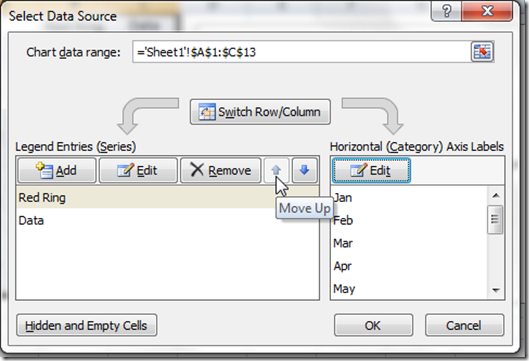Select the Mar axis label
Image resolution: width=529 pixels, height=361 pixels.
click(343, 243)
